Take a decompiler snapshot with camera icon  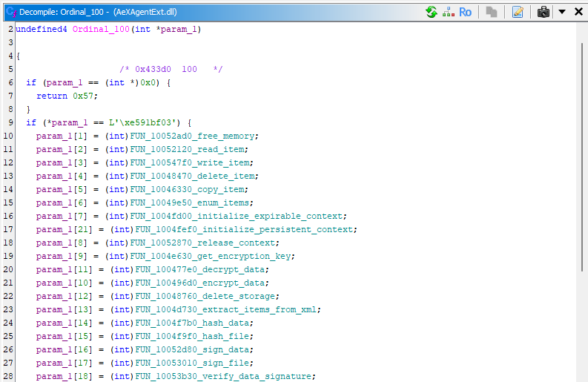click(543, 12)
